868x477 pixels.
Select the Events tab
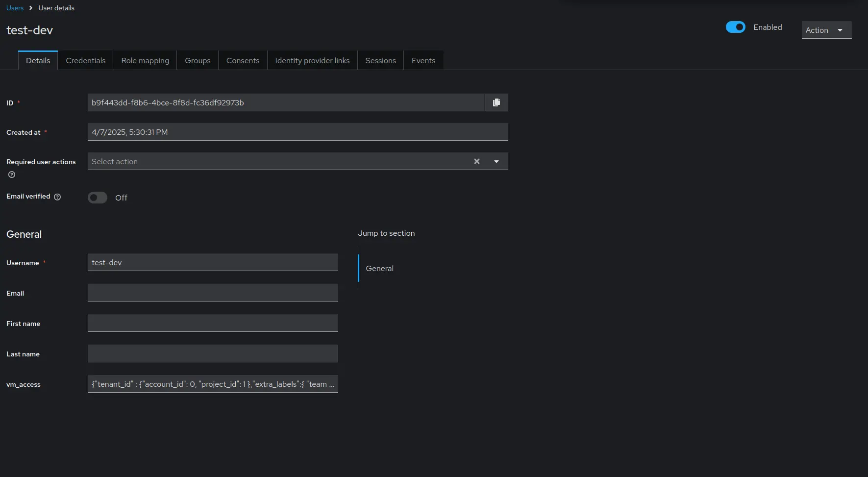click(423, 61)
